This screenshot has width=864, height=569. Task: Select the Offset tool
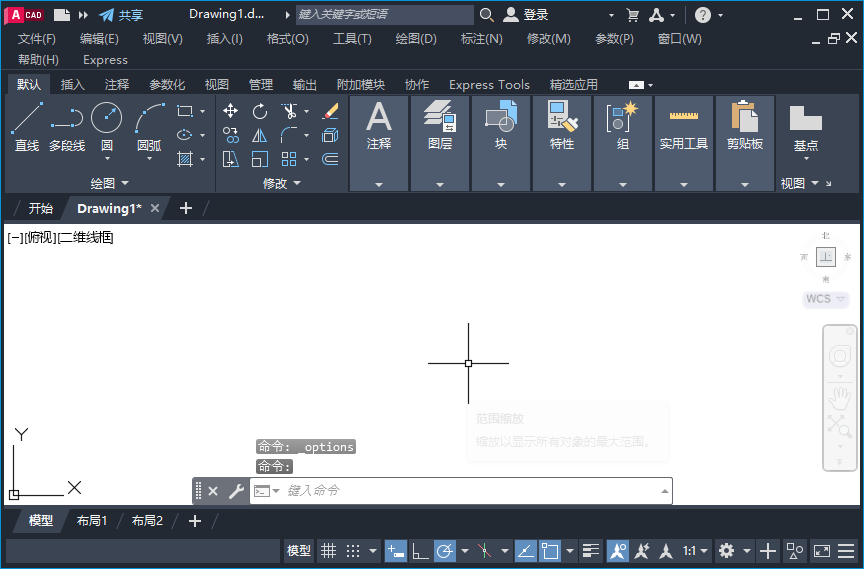tap(330, 159)
